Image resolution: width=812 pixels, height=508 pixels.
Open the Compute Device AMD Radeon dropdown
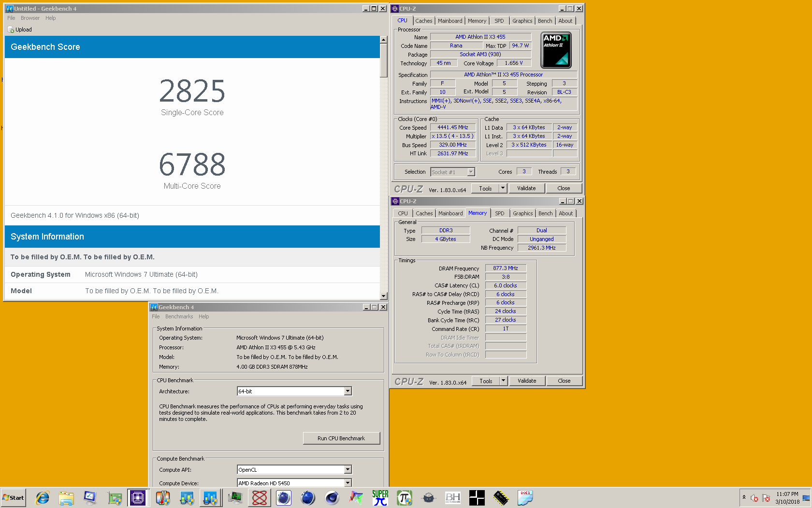[x=348, y=483]
